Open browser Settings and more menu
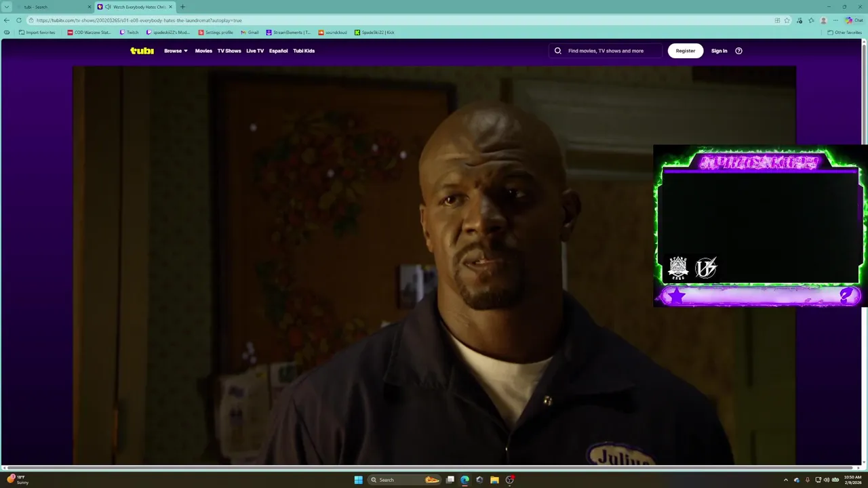 coord(835,20)
